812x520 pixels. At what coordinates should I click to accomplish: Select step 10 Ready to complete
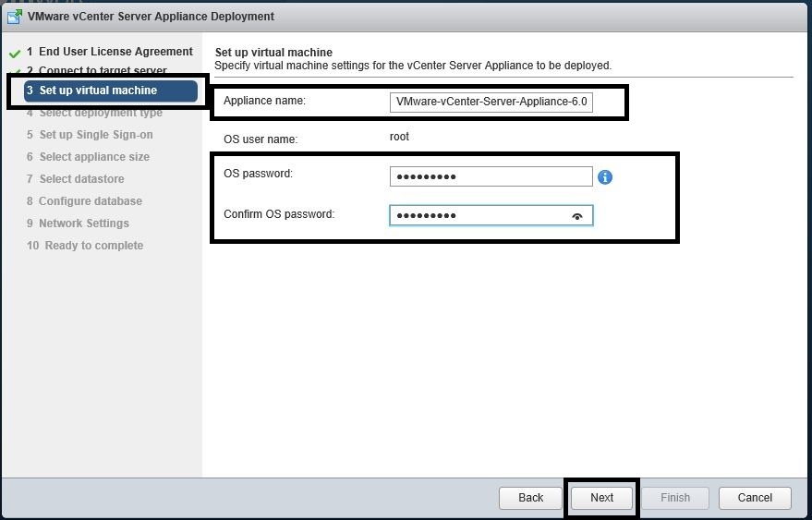91,246
